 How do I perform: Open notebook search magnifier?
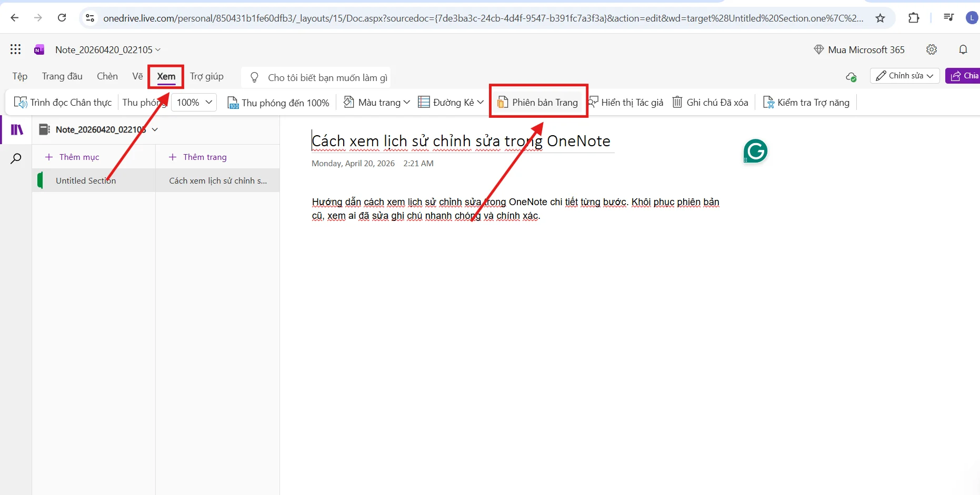point(16,158)
